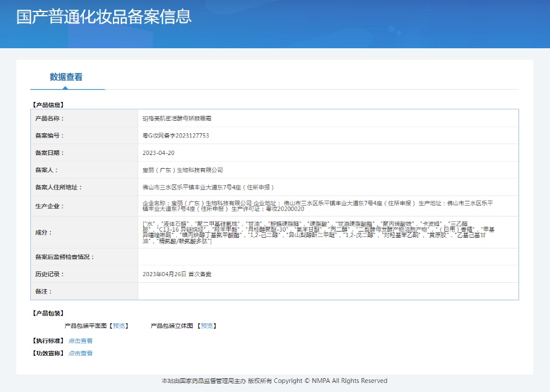Screen dimensions: 550x392
Task: Open 点击查看 link beside 执行标准
Action: 80,341
